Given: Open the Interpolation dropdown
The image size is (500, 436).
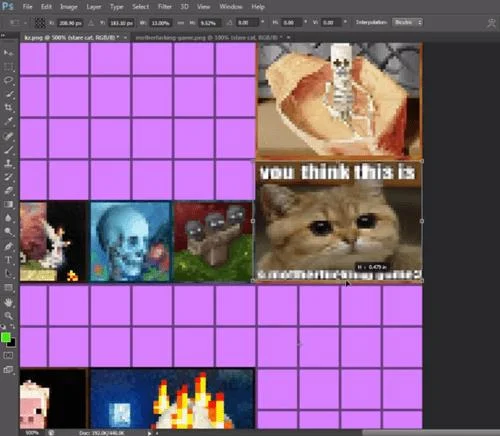Looking at the screenshot, I should (x=407, y=22).
